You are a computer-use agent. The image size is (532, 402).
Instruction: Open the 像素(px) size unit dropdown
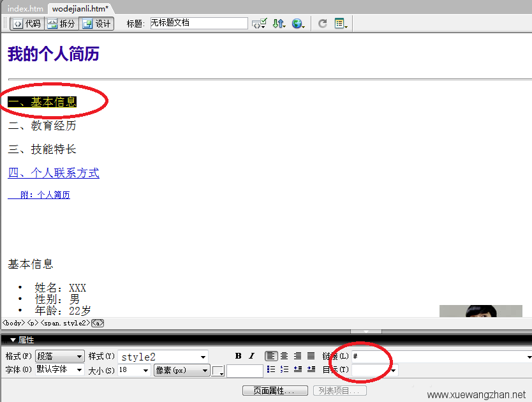(x=181, y=370)
